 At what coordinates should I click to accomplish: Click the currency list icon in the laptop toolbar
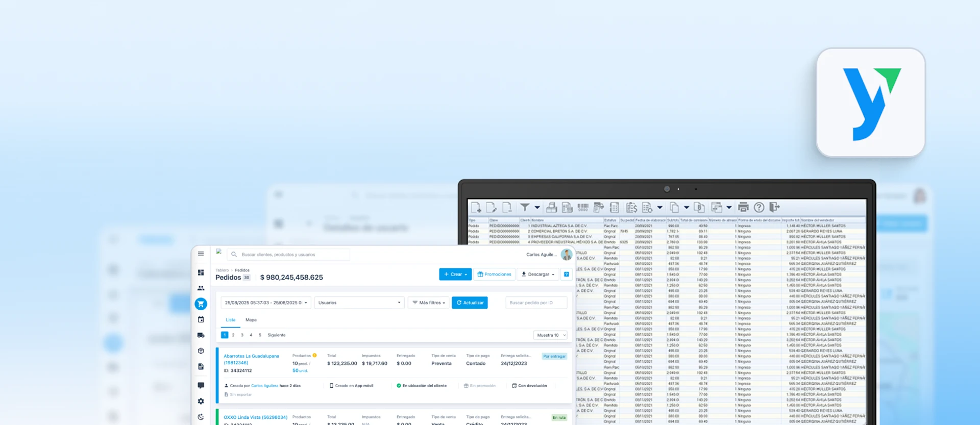[631, 207]
